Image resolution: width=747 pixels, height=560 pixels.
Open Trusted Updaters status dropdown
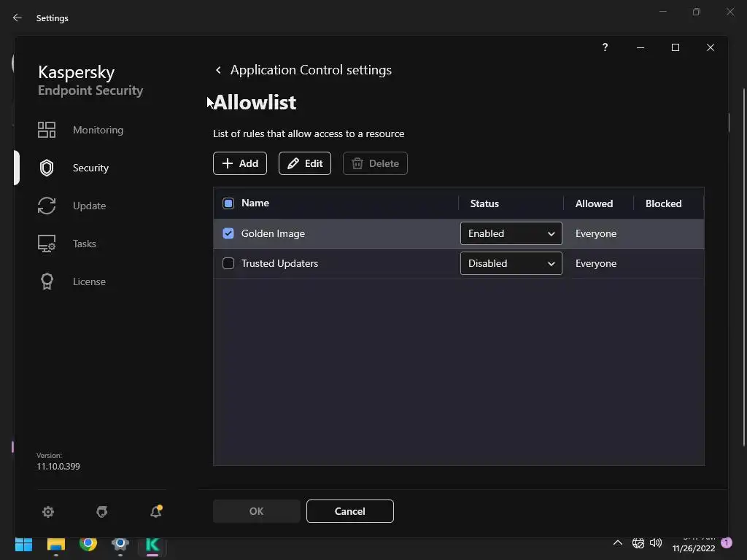[x=511, y=263]
